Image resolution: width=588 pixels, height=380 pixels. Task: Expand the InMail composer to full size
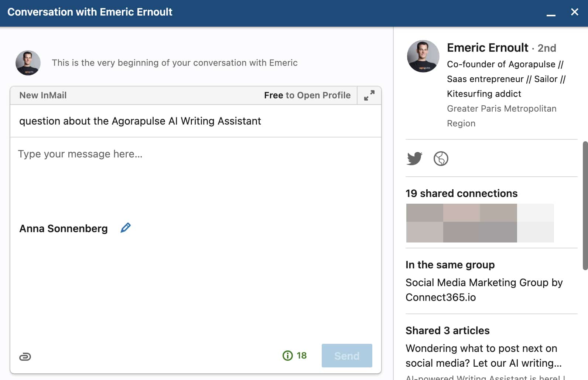[x=369, y=95]
